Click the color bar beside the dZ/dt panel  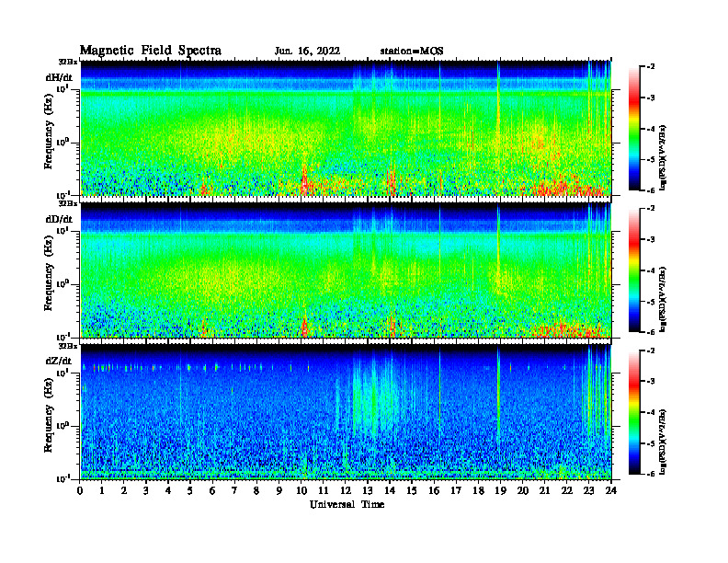click(x=633, y=412)
